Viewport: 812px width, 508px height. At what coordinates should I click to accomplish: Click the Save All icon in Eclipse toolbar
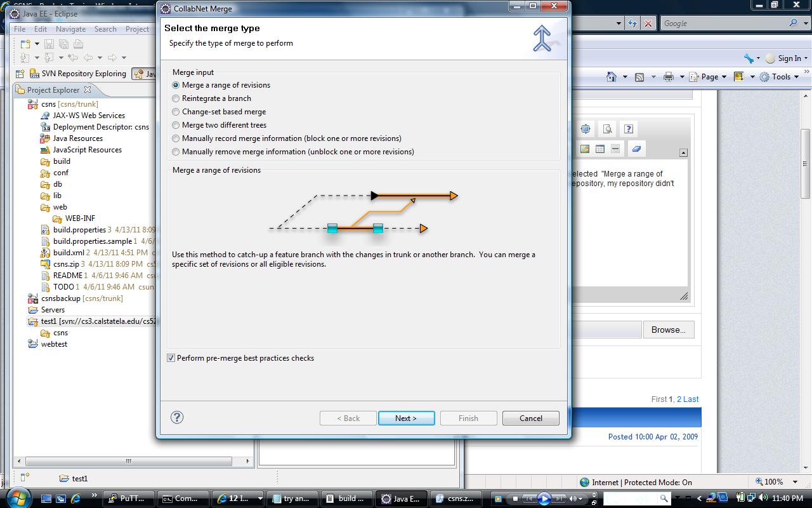coord(63,44)
